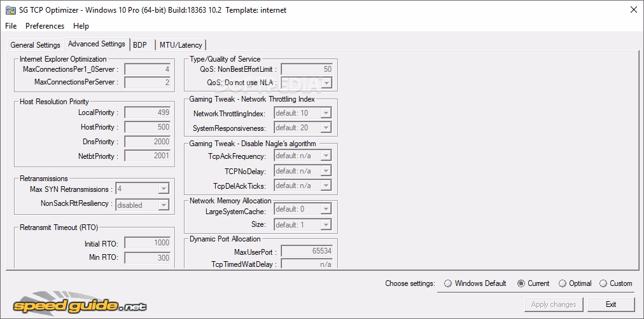Click the Initial RTO input field
The height and width of the screenshot is (319, 644).
tap(148, 243)
